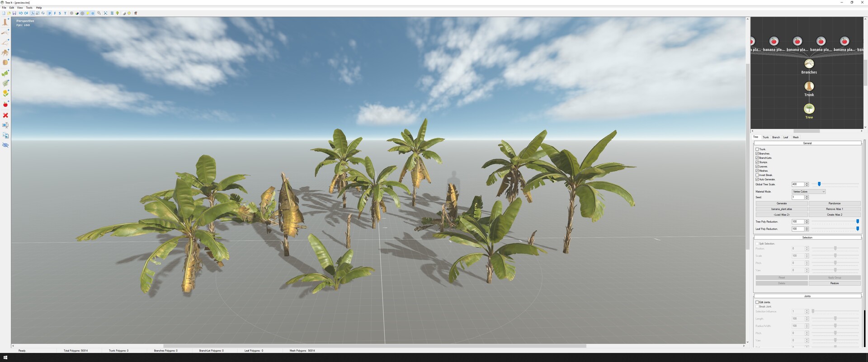
Task: Click the Randomize button
Action: [x=835, y=204]
